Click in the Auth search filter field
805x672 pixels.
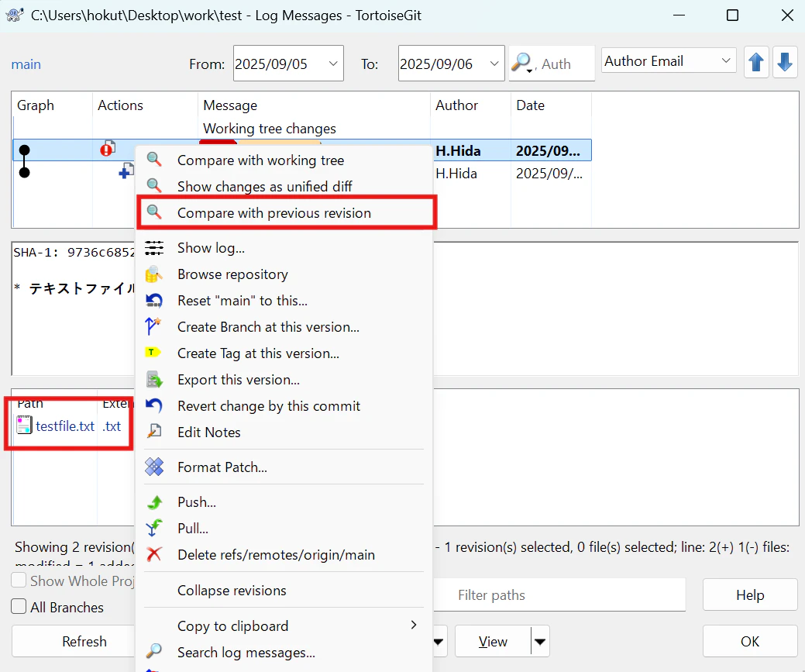[x=565, y=64]
